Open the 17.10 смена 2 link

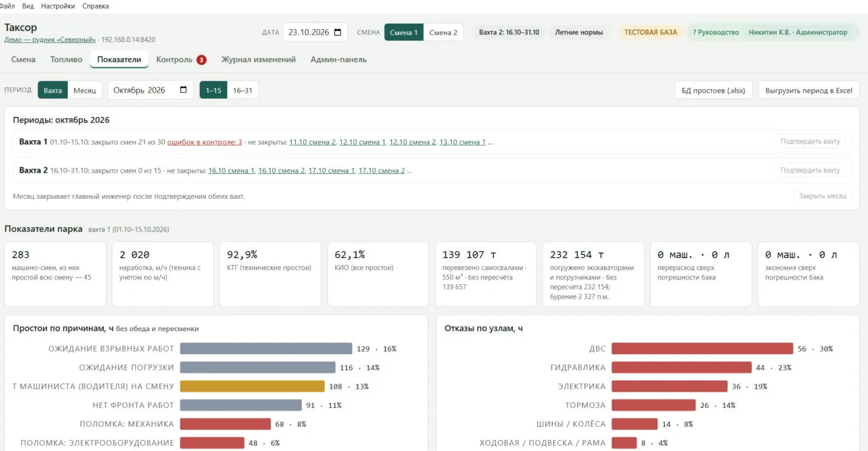382,171
